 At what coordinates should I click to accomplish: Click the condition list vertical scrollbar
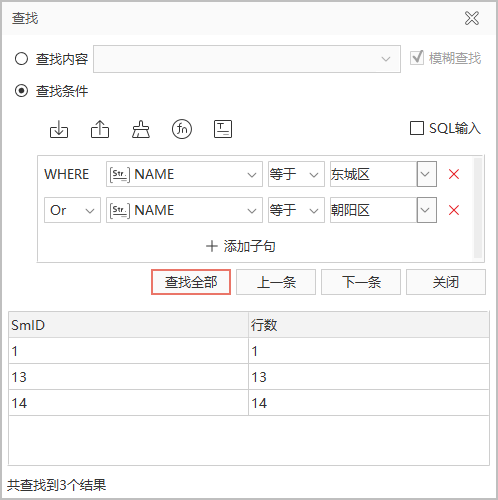(x=478, y=208)
